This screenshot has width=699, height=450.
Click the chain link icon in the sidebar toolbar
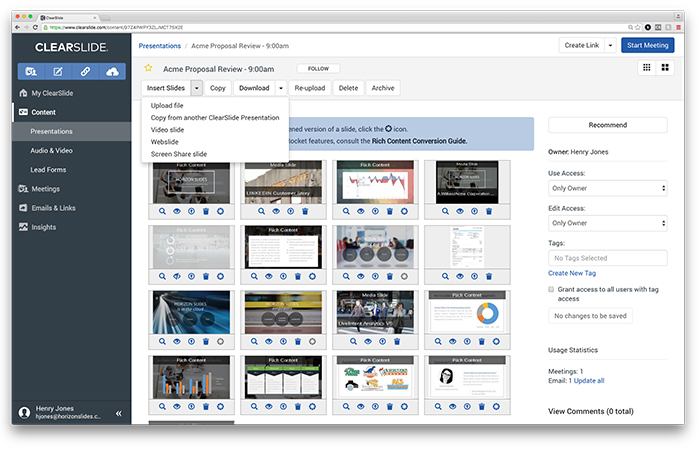(x=85, y=71)
